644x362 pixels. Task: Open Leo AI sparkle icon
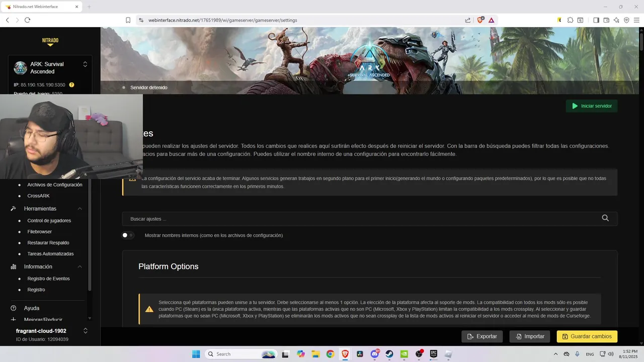[x=616, y=20]
